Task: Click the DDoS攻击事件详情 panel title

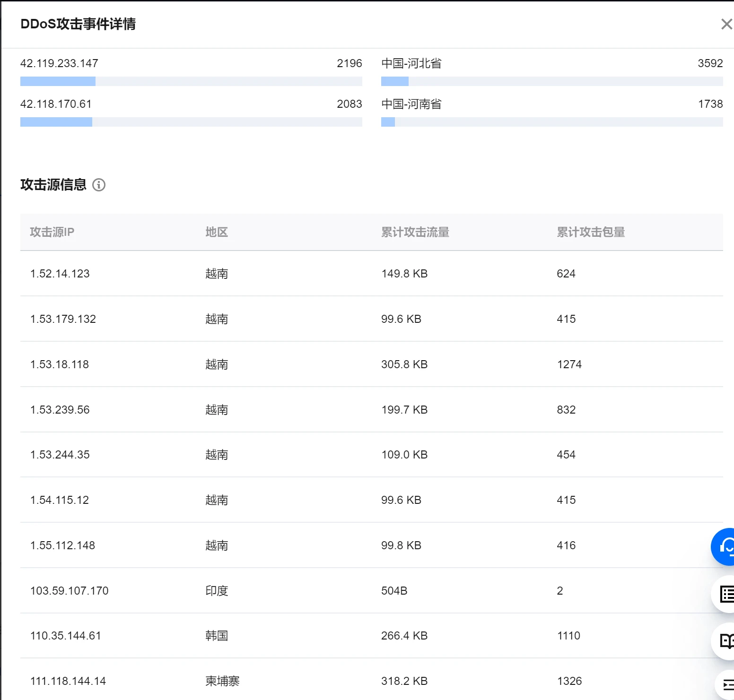Action: 78,24
